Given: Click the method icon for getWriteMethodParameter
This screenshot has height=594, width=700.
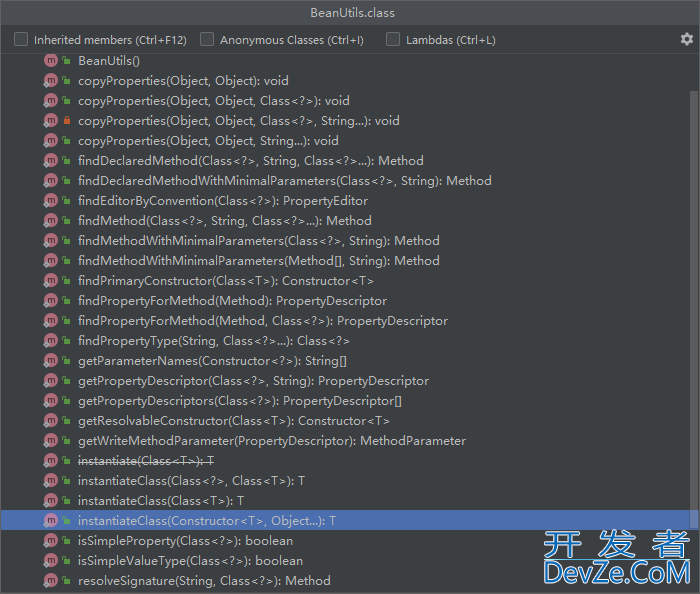Looking at the screenshot, I should click(51, 440).
